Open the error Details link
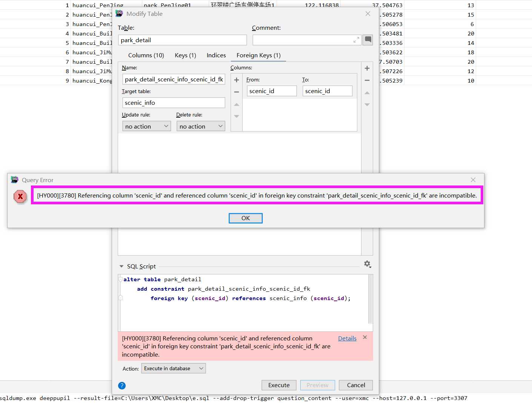532x403 pixels. (347, 338)
